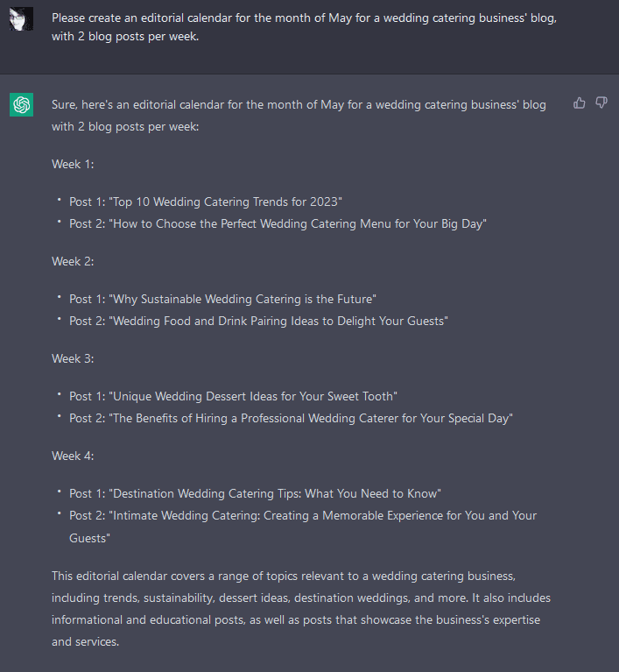Click "Top 10 Wedding Catering Trends for 2023" line
Screen dimensions: 619x672
tap(206, 202)
